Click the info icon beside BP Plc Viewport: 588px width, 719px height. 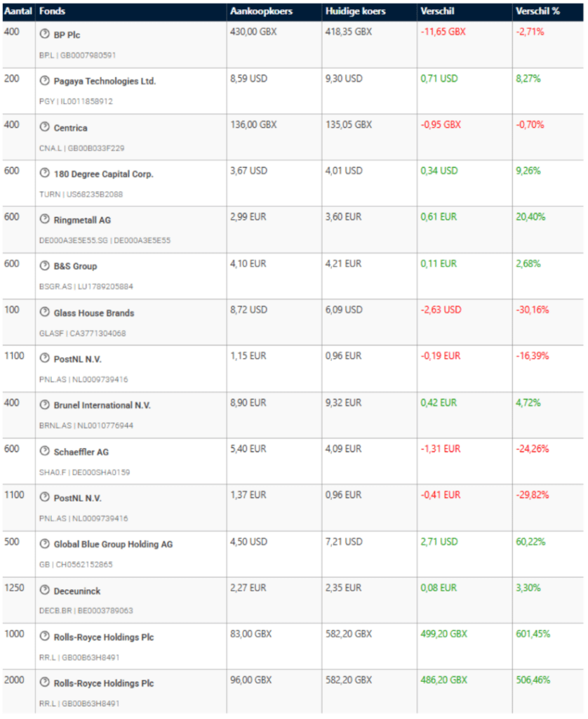(45, 34)
